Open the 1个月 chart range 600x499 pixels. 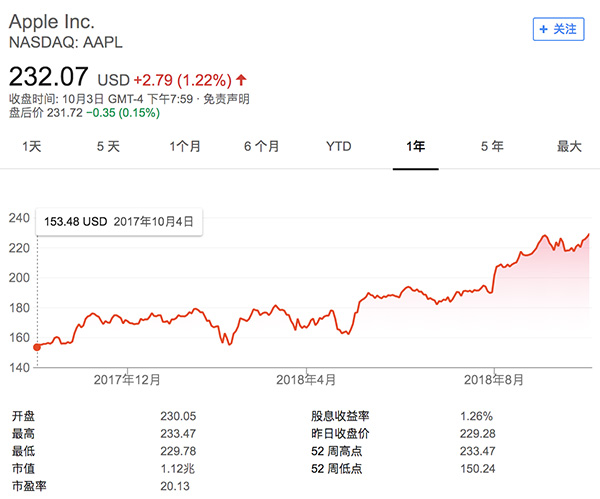(x=185, y=146)
